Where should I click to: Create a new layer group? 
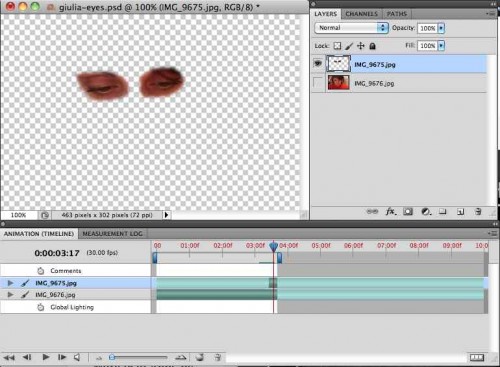pyautogui.click(x=442, y=211)
